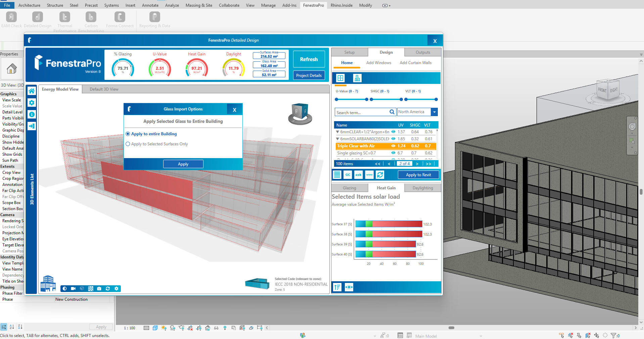Image resolution: width=644 pixels, height=339 pixels.
Task: Open the info icon in left sidebar
Action: [x=32, y=114]
